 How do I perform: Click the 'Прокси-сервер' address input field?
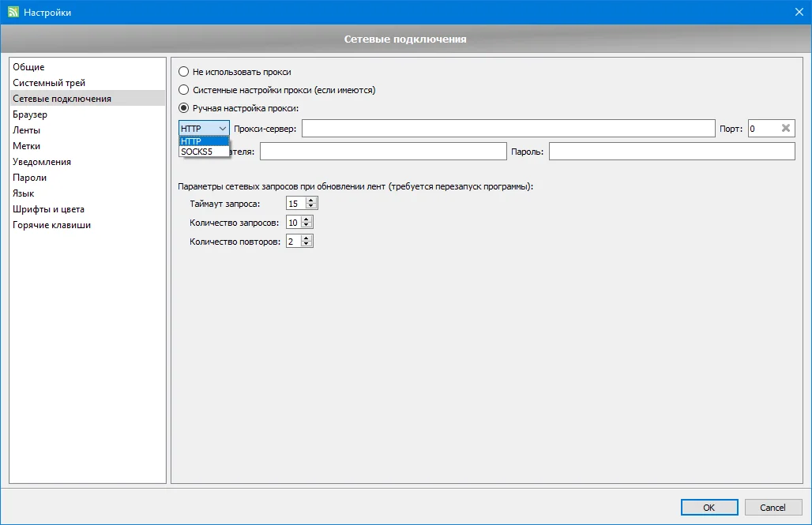tap(507, 128)
